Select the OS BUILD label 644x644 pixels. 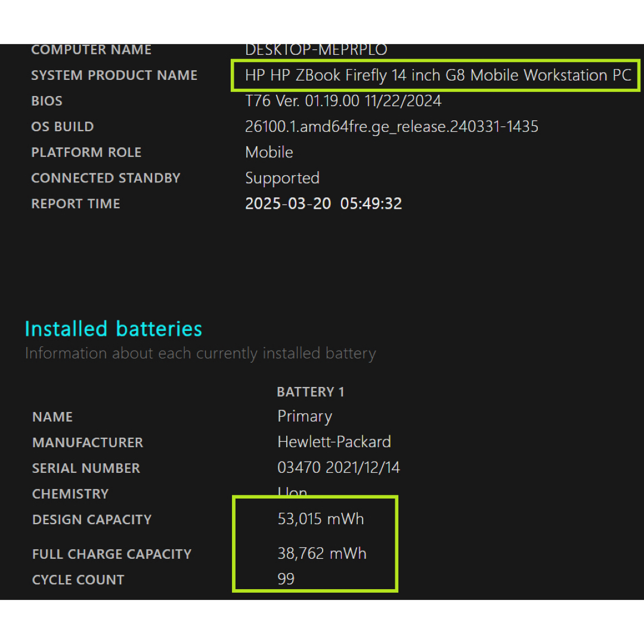click(x=63, y=127)
